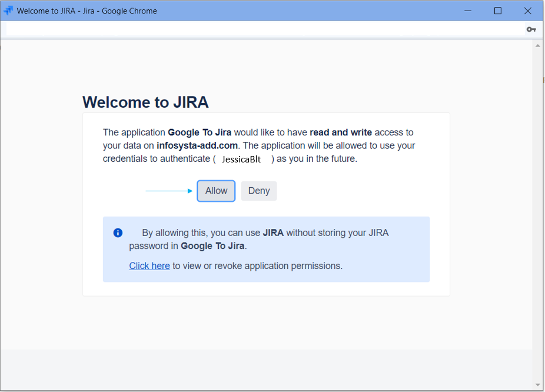The height and width of the screenshot is (392, 545).
Task: Focus the empty browser address bar
Action: coord(265,29)
